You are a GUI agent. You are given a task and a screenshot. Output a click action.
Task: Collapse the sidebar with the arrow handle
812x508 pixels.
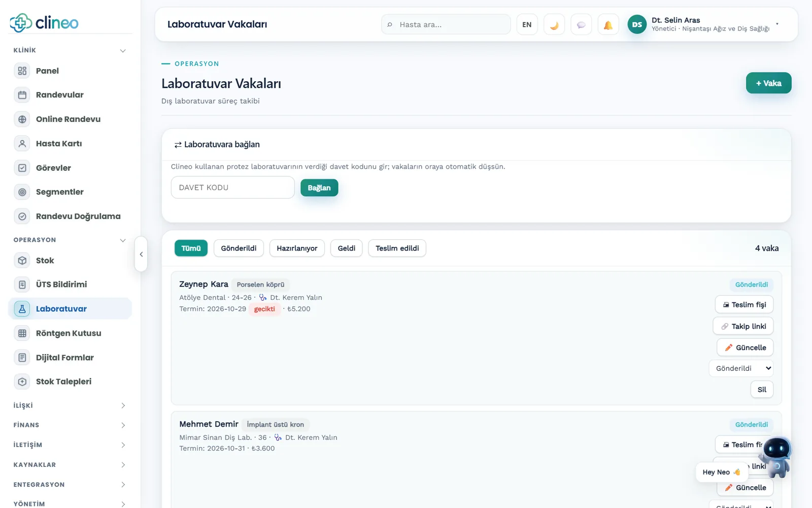point(141,254)
